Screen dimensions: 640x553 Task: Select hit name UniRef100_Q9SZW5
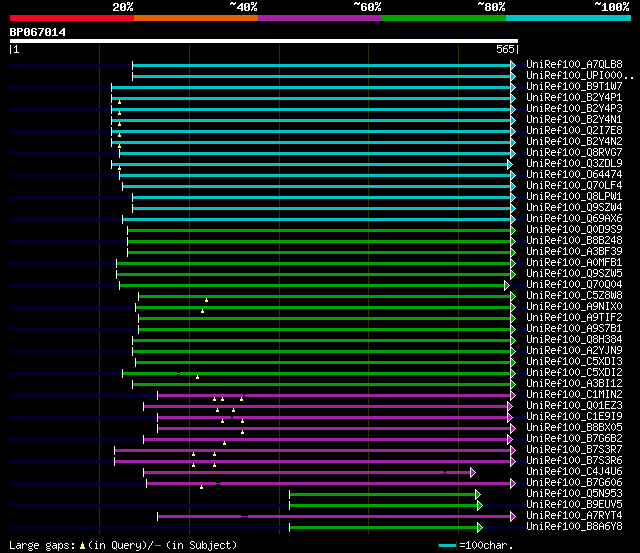coord(574,274)
